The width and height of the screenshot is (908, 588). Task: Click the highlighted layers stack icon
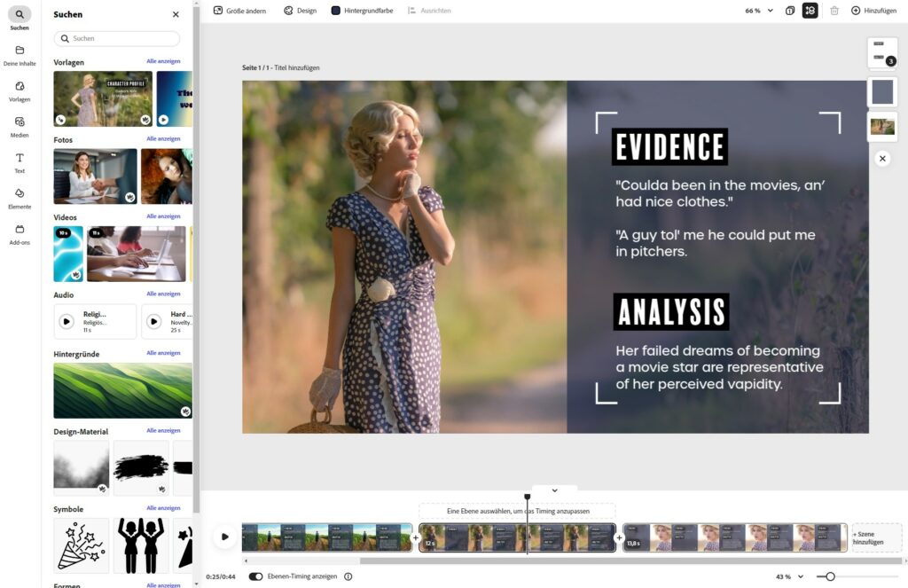810,11
